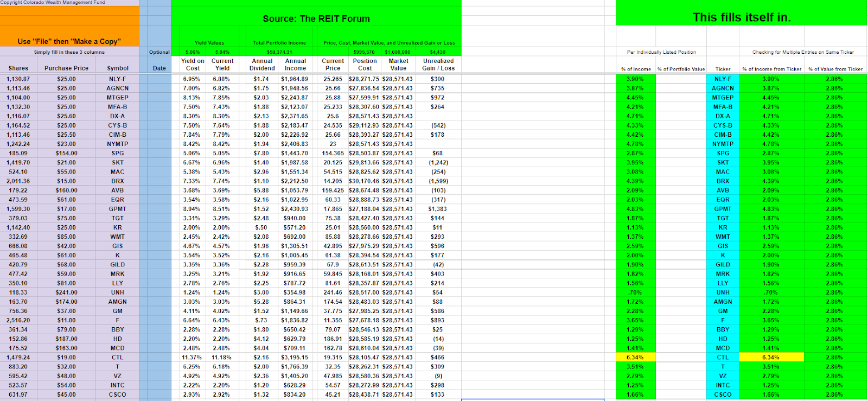868x401 pixels.
Task: Select the $3,195.15 annual income cell
Action: [295, 358]
